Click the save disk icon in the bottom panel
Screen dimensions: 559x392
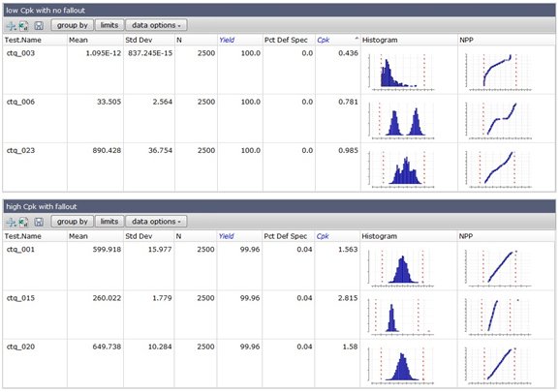(39, 222)
